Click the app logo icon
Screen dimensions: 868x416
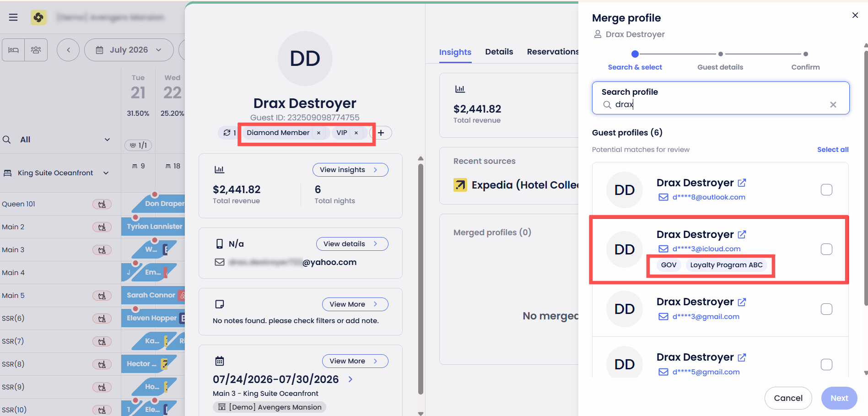click(x=38, y=17)
